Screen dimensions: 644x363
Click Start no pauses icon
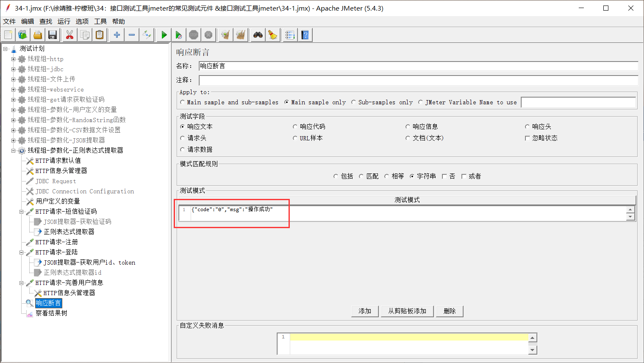click(179, 35)
